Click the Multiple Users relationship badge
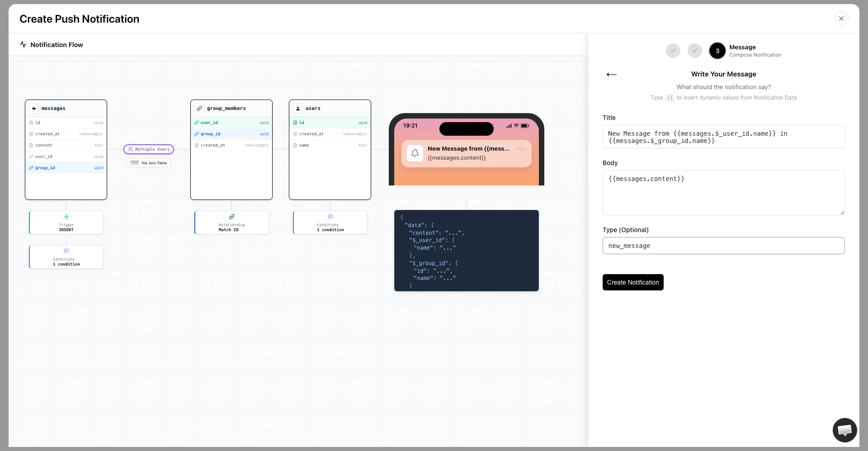 click(149, 149)
